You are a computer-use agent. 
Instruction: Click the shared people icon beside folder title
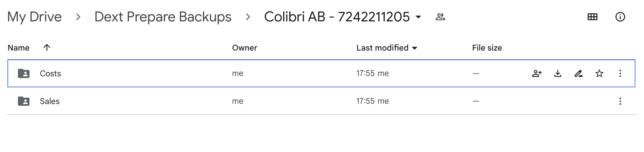[440, 17]
